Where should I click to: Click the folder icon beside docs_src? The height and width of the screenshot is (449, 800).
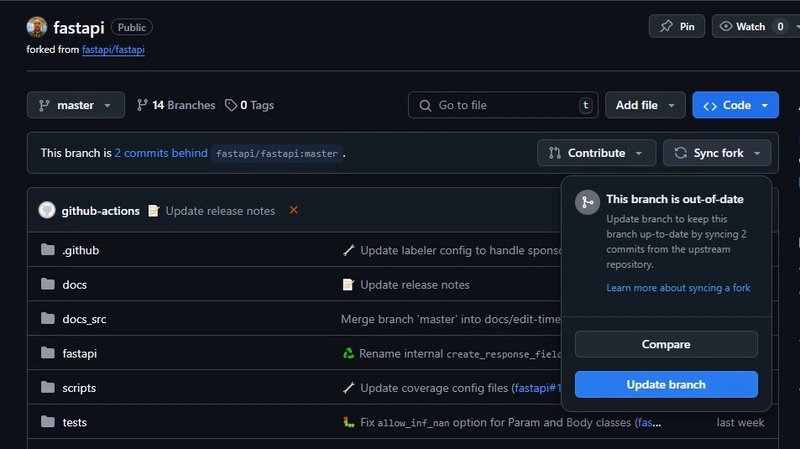pyautogui.click(x=47, y=318)
